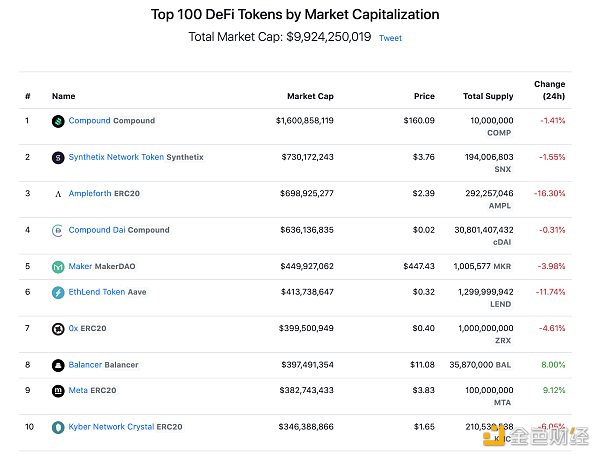Click the Meta token logo icon

[58, 390]
